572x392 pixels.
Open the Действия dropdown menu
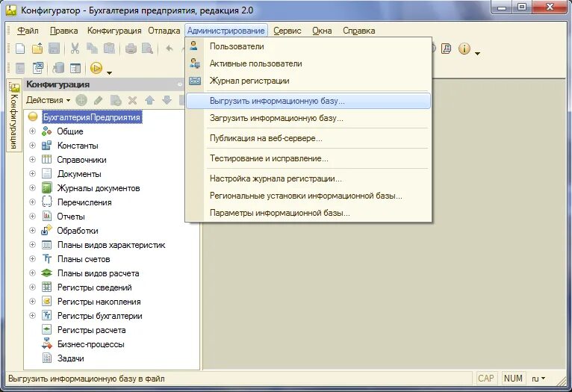(48, 100)
